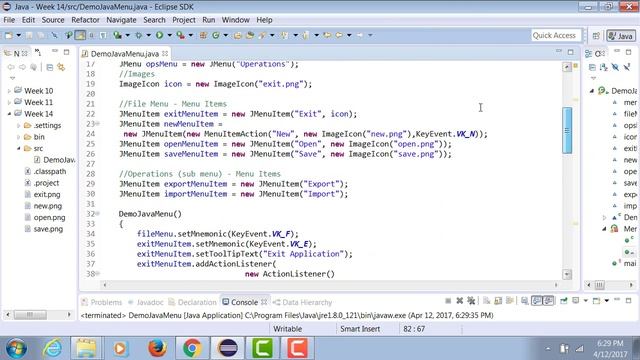
Task: Click Pin Console icon
Action: [564, 301]
